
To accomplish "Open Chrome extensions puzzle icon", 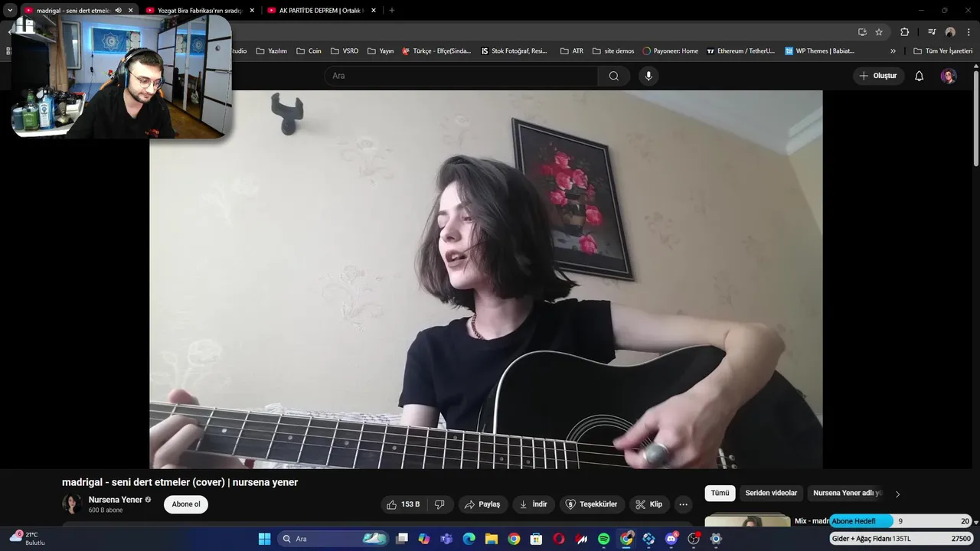I will click(904, 32).
